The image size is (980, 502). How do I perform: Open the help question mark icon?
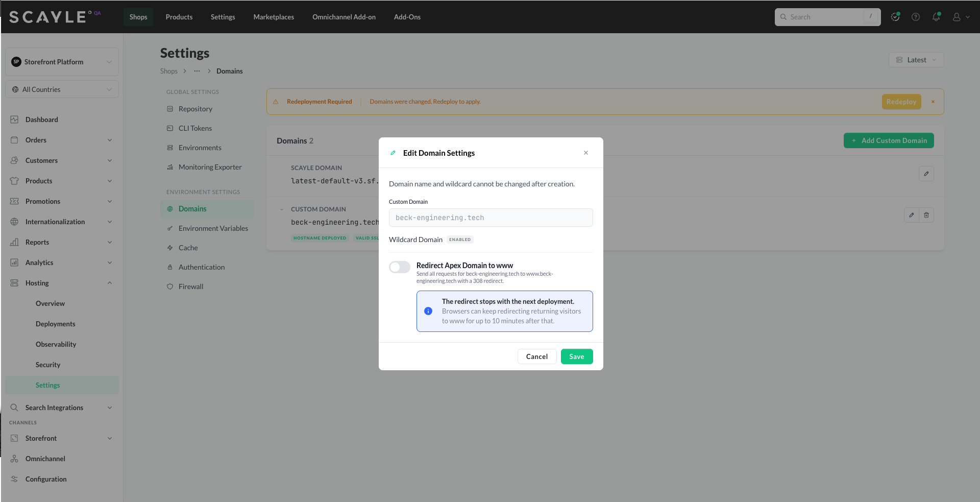coord(916,17)
